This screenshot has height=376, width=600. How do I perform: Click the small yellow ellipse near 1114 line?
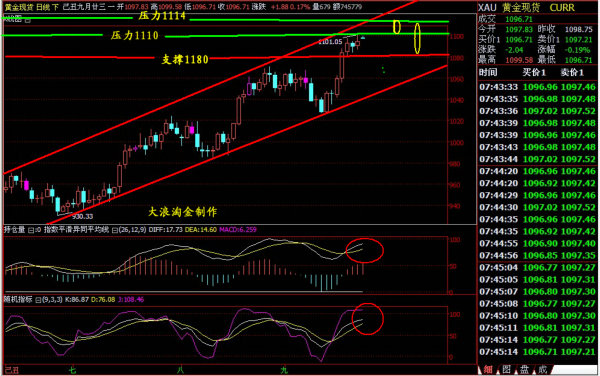pos(397,27)
